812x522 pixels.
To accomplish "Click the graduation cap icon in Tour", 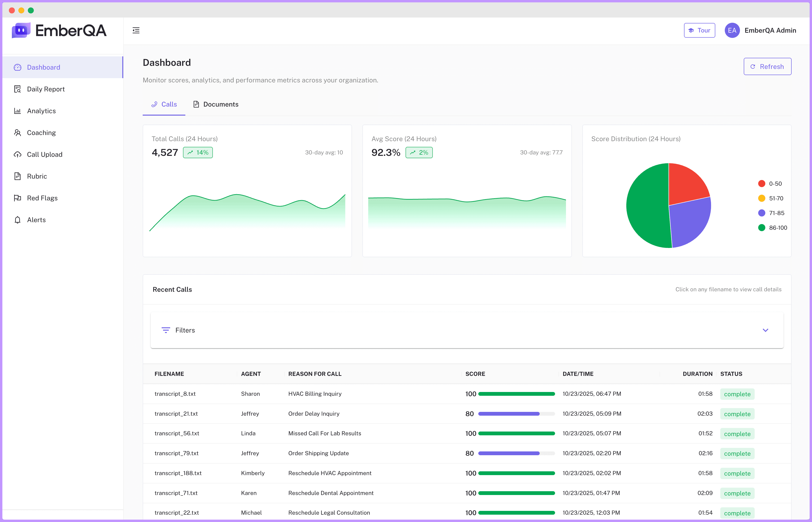I will (691, 31).
